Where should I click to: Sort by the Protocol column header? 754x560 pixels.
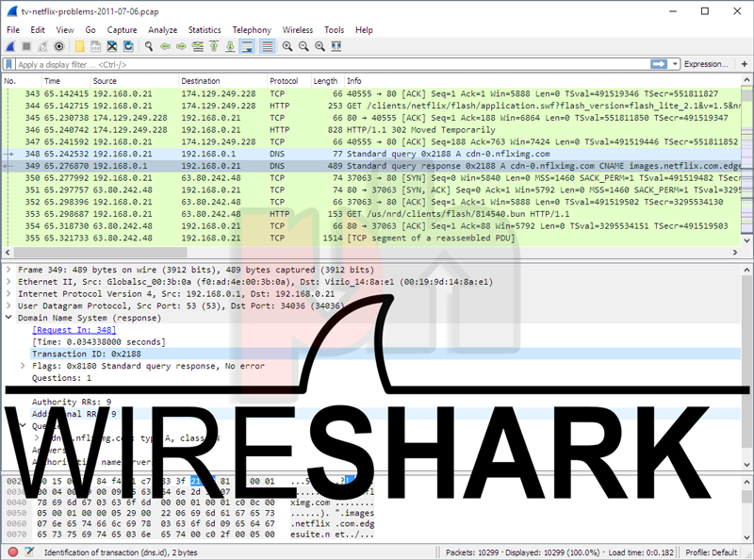(288, 81)
